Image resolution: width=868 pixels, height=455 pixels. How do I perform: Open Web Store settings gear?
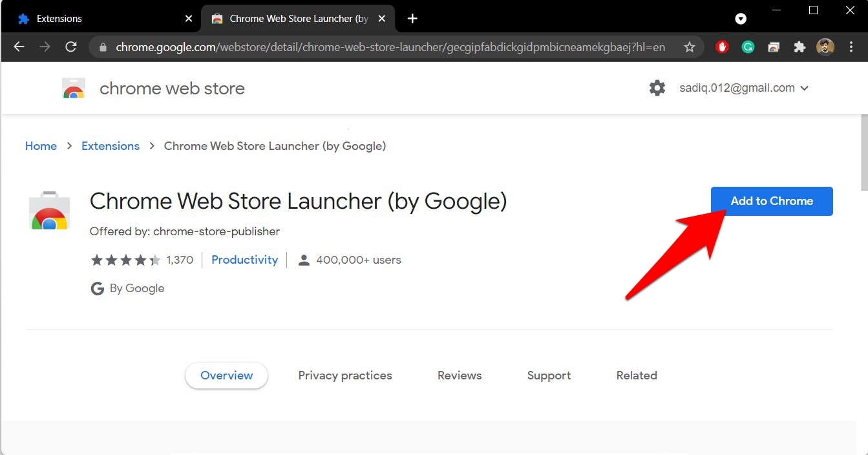pos(657,88)
